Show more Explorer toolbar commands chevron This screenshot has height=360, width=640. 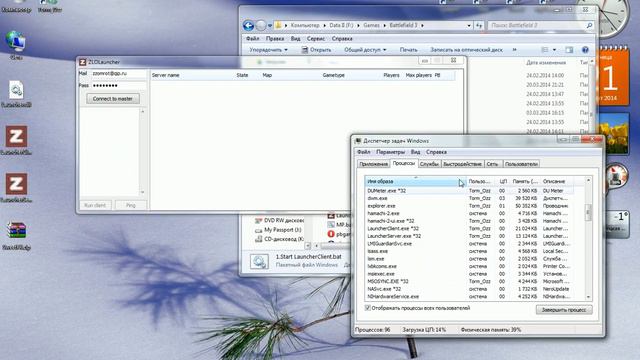pos(514,50)
